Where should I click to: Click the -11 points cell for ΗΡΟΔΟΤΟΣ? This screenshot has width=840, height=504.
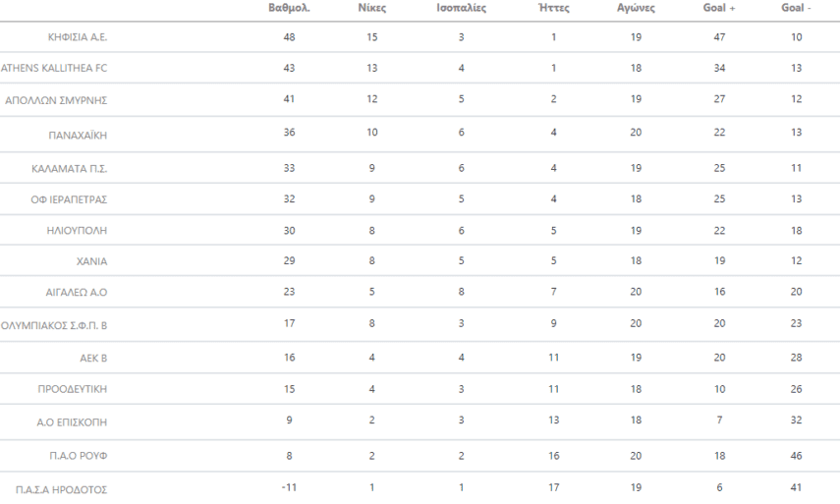(x=289, y=485)
